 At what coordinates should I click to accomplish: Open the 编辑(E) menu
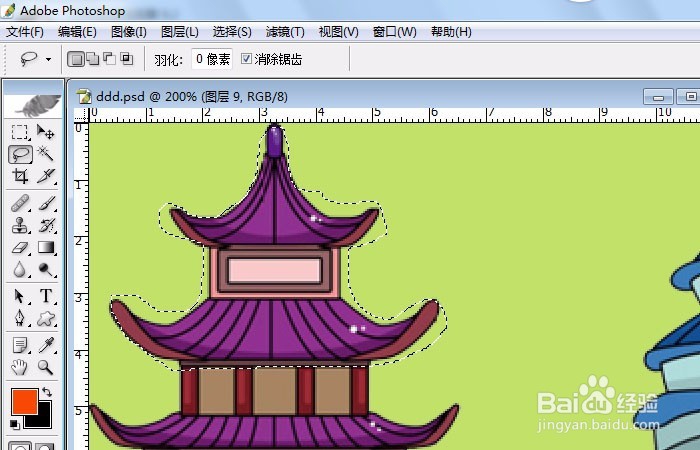(x=77, y=32)
